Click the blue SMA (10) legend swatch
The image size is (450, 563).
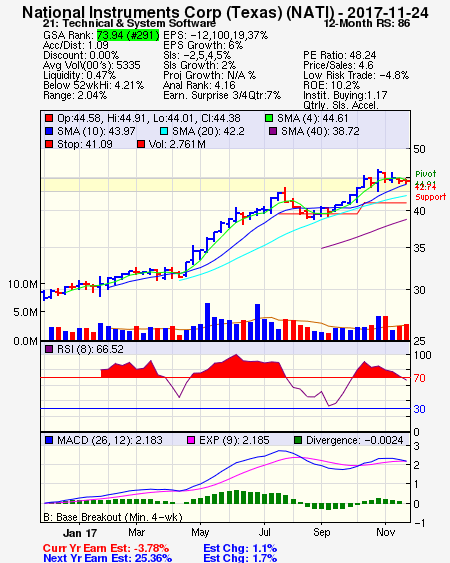[x=49, y=131]
